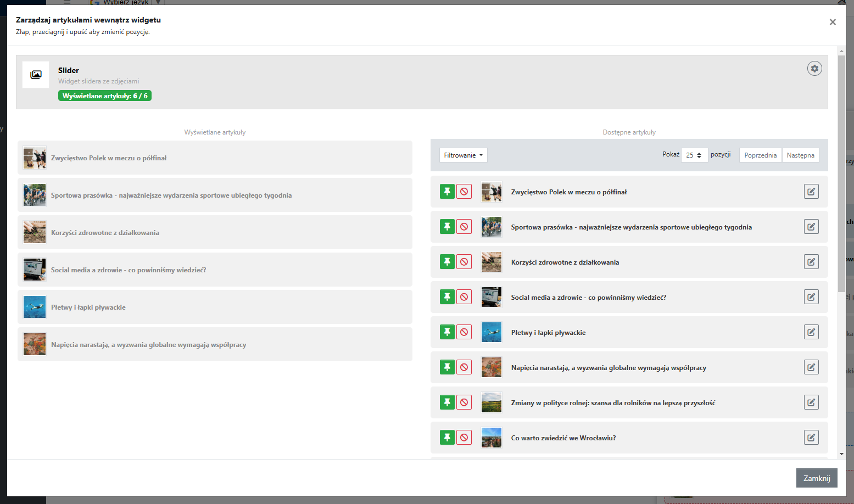Click thumbnail of Co warto zwiedzić we Wrocławiu

[x=492, y=438]
